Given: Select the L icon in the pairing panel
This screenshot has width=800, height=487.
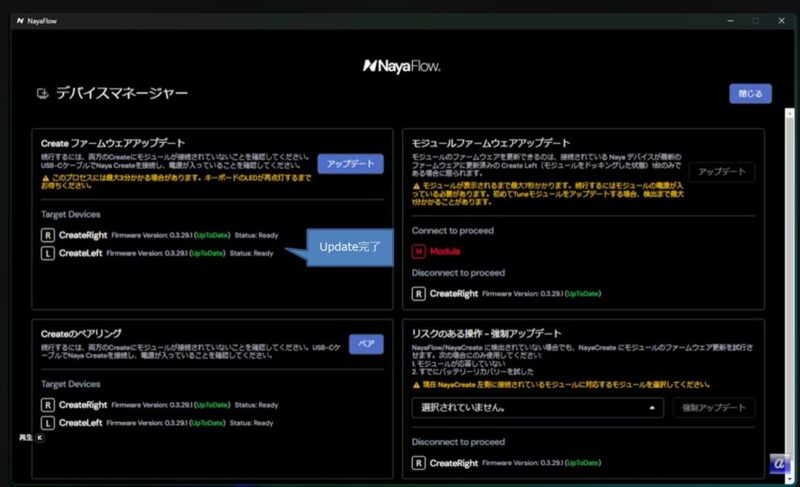Looking at the screenshot, I should point(47,423).
